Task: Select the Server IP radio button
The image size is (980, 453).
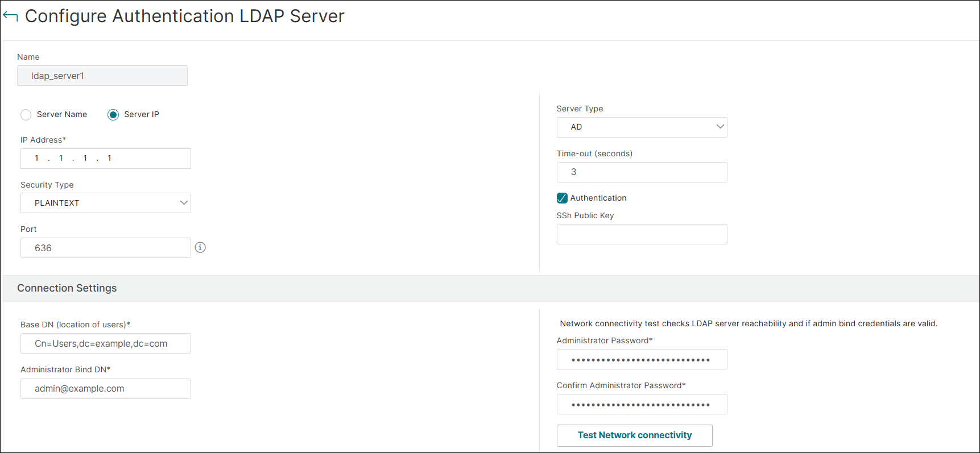Action: point(113,115)
